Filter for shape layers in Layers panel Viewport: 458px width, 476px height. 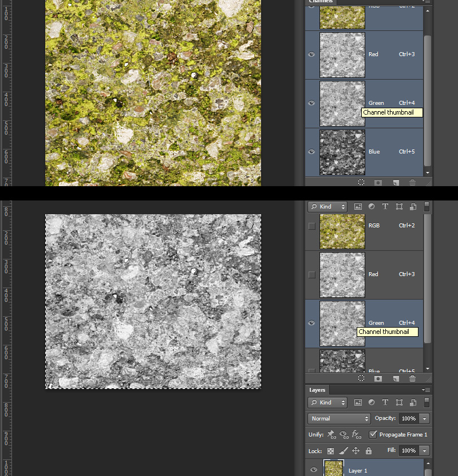point(399,403)
